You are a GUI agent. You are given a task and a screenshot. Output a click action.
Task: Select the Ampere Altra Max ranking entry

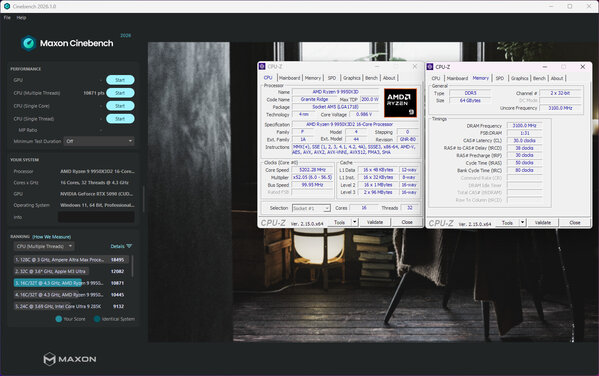tap(71, 260)
